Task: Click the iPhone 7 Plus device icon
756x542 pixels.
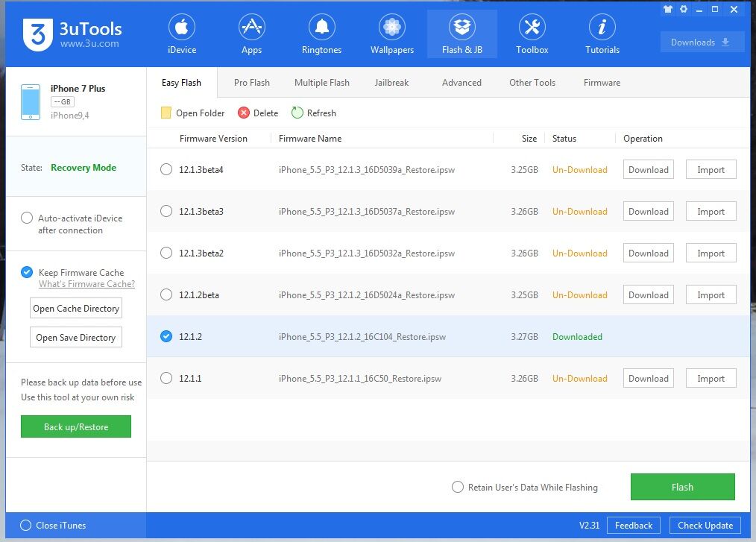Action: click(31, 101)
